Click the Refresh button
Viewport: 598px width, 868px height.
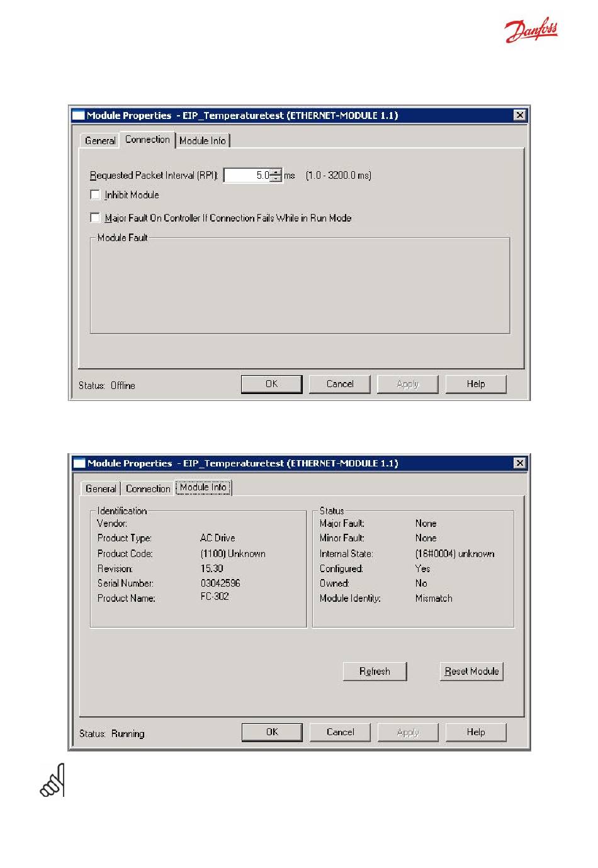[375, 672]
